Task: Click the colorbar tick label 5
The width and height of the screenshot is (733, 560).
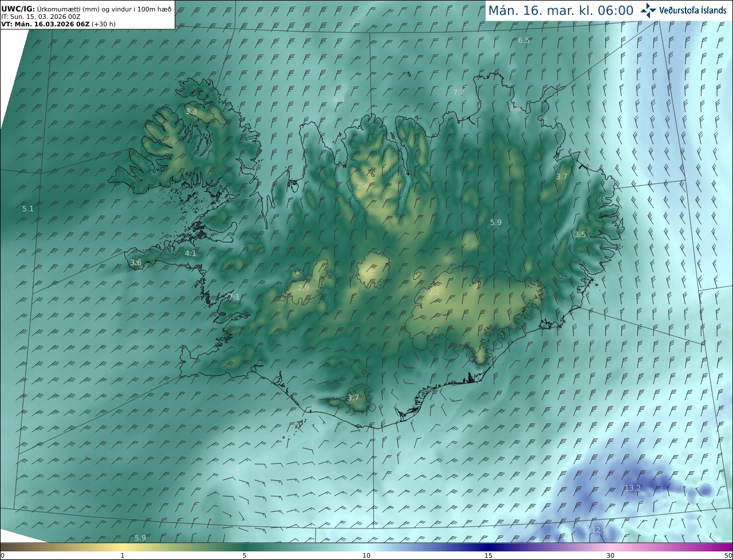Action: pyautogui.click(x=245, y=555)
